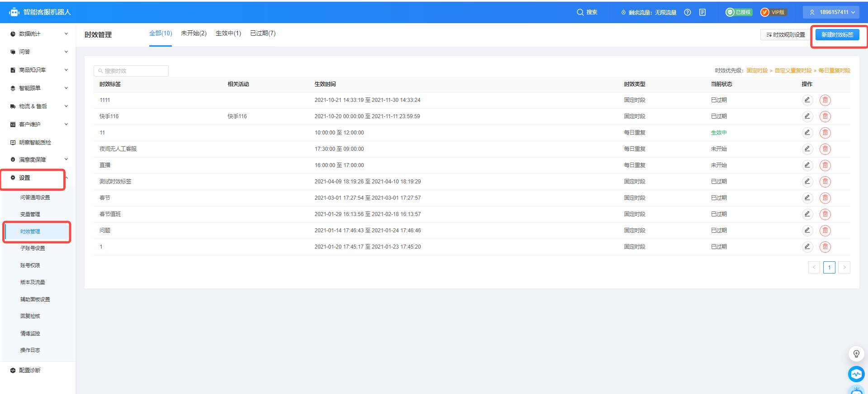
Task: Delete the 春节值班 label
Action: [825, 214]
